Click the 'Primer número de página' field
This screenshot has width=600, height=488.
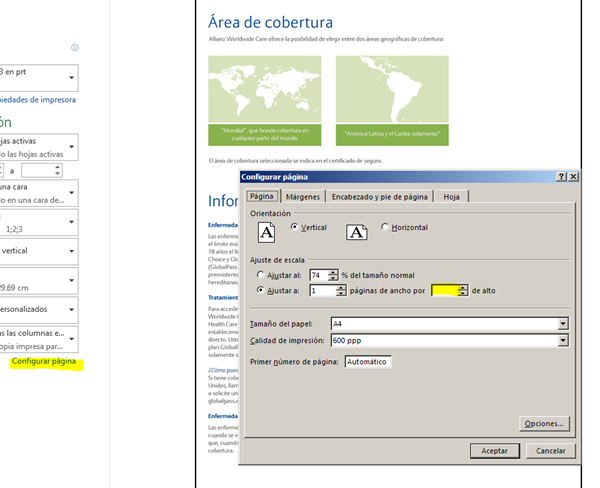pyautogui.click(x=367, y=361)
